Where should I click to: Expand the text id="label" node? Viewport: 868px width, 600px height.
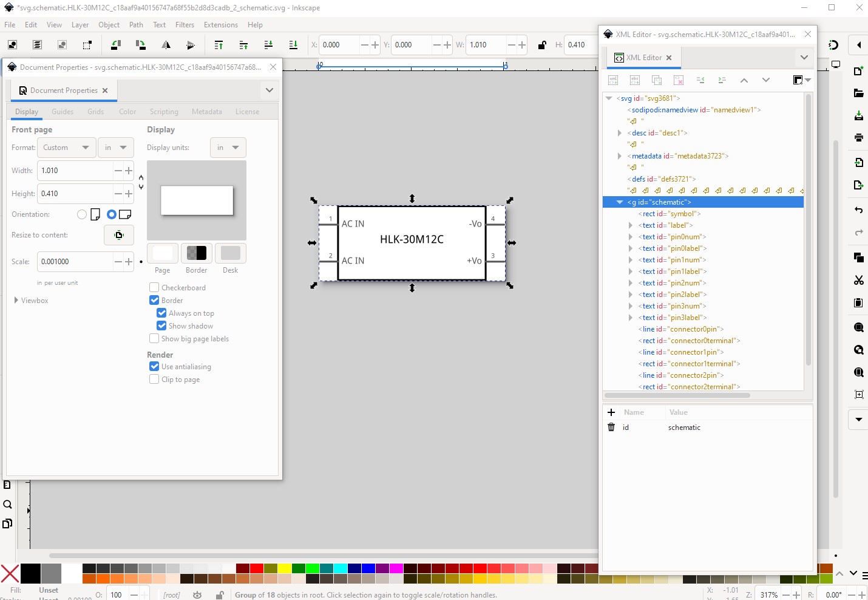click(631, 225)
